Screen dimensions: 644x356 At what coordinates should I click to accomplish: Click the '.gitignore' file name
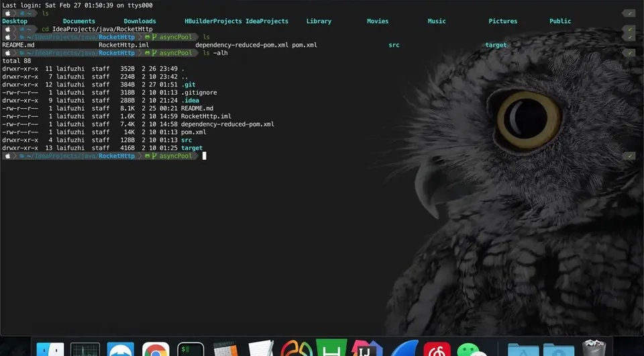click(x=199, y=93)
